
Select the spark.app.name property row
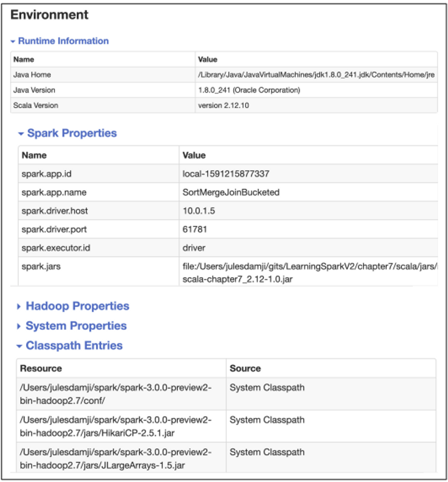coord(54,192)
